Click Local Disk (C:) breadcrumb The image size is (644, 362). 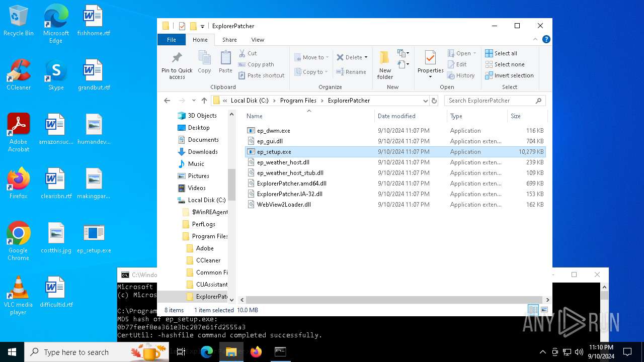click(250, 101)
